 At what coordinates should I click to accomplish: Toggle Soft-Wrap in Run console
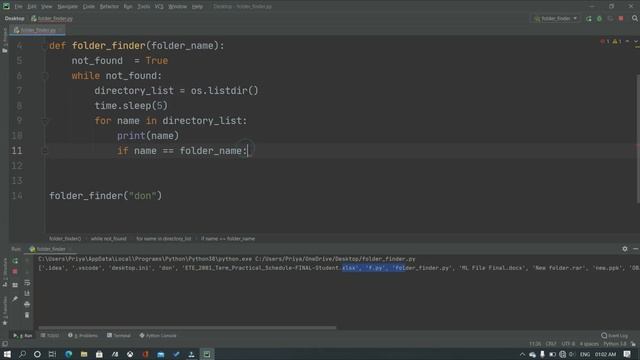[27, 282]
